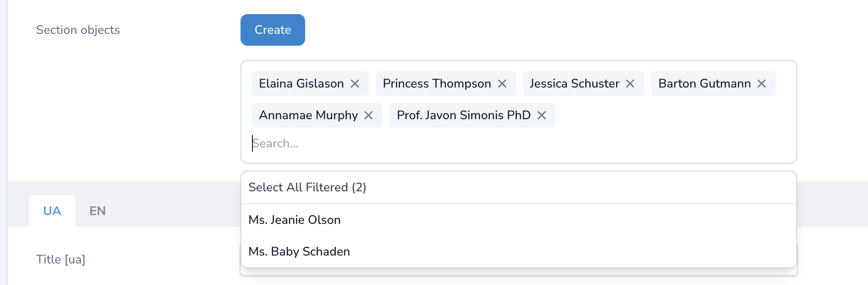
Task: Choose Select All Filtered (2) option
Action: 307,187
